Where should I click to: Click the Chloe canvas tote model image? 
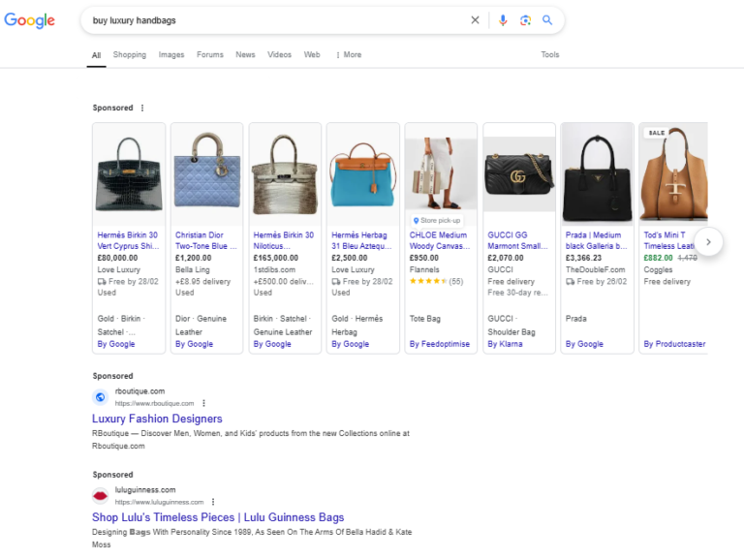(441, 174)
